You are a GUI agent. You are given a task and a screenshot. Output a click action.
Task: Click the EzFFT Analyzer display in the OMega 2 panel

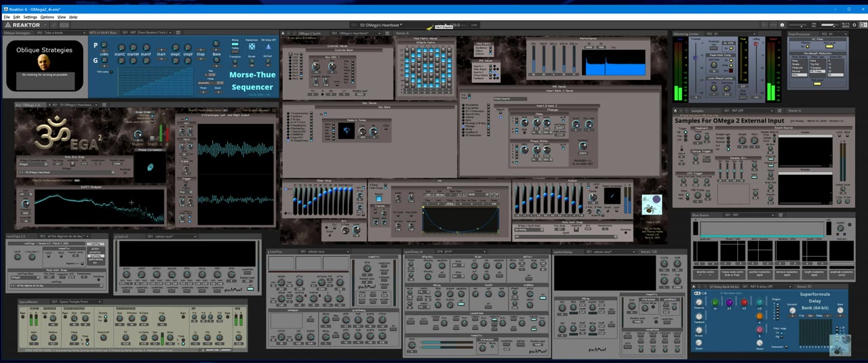99,206
